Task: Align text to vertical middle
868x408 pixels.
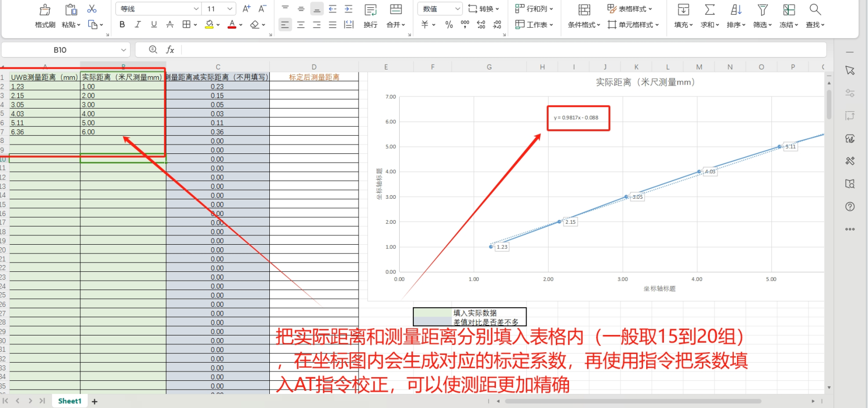Action: point(301,9)
